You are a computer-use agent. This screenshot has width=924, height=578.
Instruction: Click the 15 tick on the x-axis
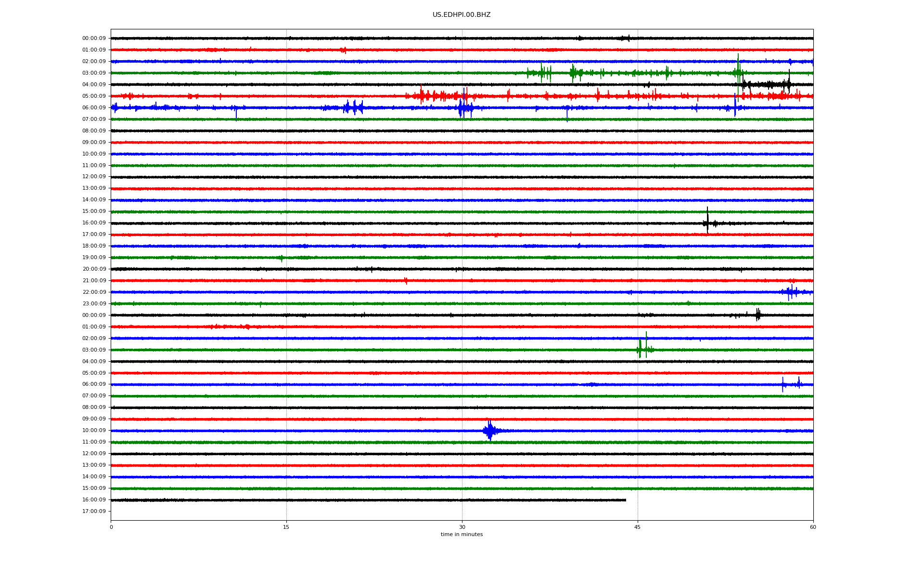(286, 527)
